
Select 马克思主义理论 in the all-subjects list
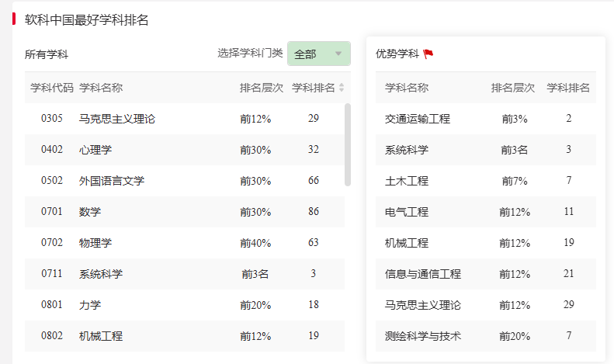point(116,119)
